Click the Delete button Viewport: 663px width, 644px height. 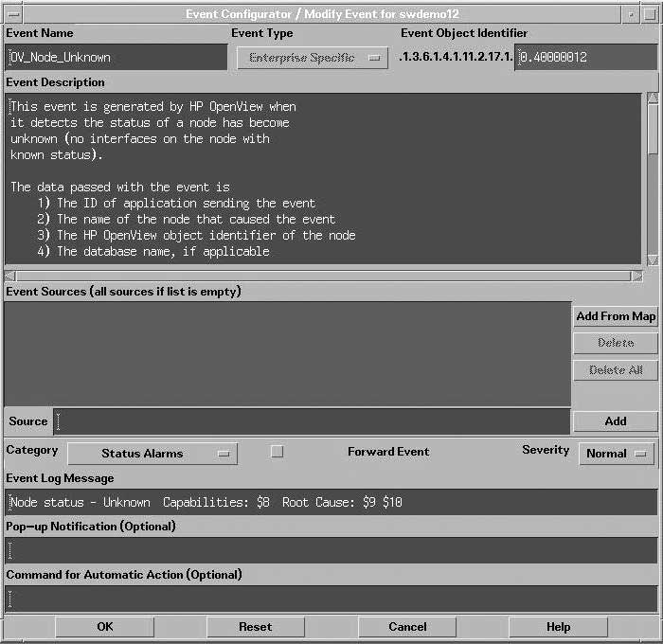click(x=616, y=343)
